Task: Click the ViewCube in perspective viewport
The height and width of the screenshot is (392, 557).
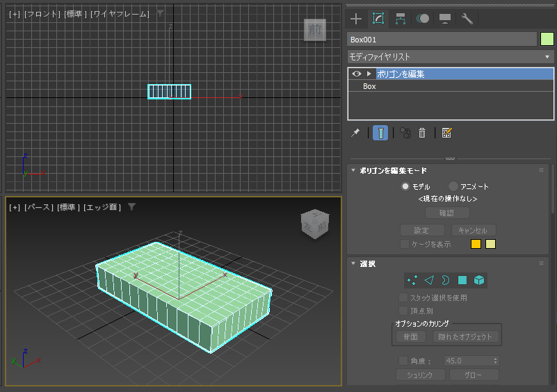Action: [315, 224]
